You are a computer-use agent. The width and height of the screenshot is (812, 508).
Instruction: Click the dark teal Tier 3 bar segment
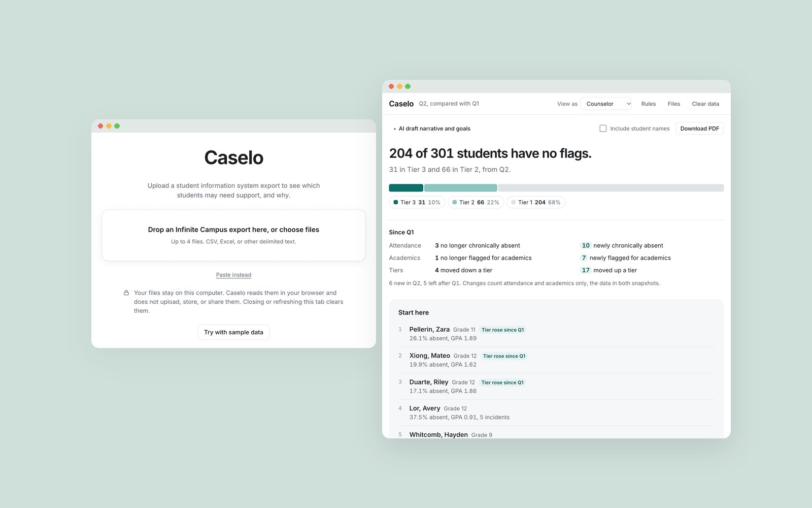[x=406, y=188]
